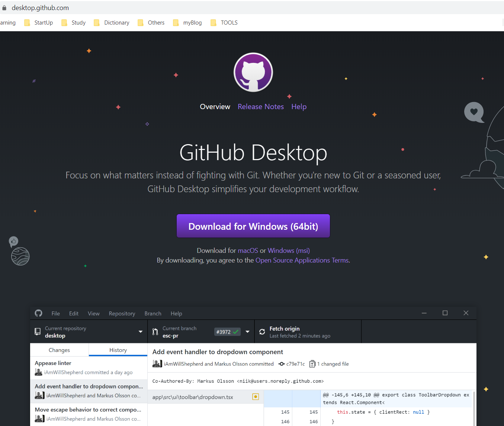
Task: Click the GitHub Desktop purple logo
Action: tap(253, 72)
